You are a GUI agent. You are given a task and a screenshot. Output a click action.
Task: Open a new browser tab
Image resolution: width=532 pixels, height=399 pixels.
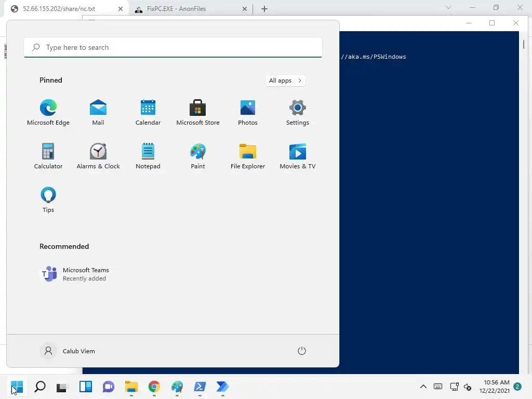(x=264, y=9)
